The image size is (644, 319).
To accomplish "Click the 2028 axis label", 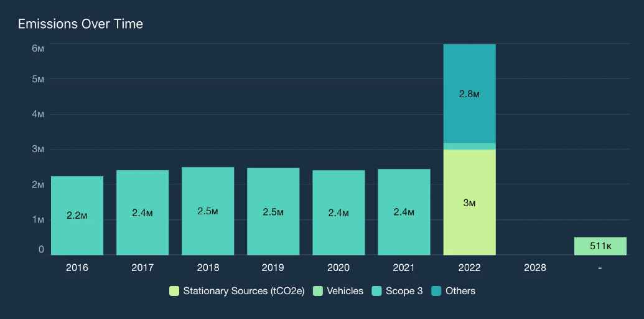I will 535,268.
